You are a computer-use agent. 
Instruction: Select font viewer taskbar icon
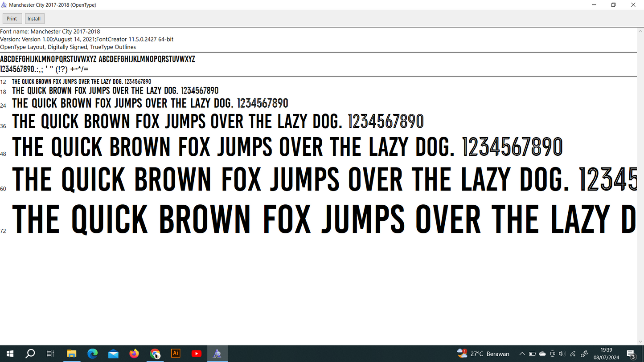click(x=217, y=354)
